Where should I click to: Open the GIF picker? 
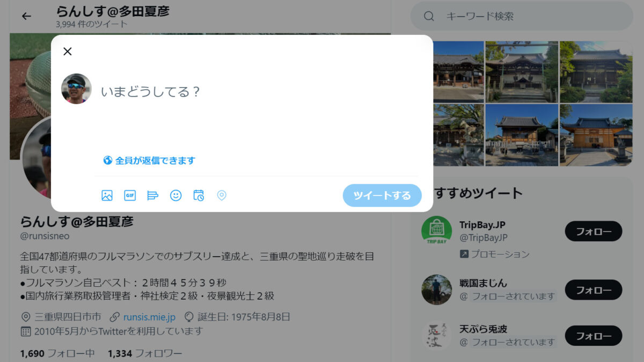tap(129, 196)
